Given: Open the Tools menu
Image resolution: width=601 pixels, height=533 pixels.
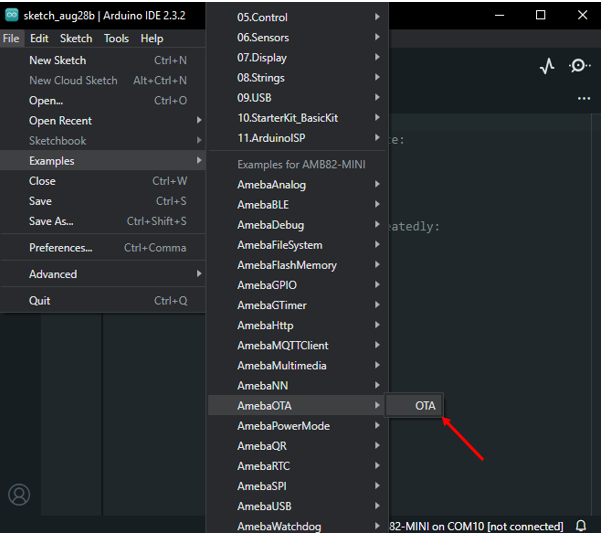Looking at the screenshot, I should [116, 38].
